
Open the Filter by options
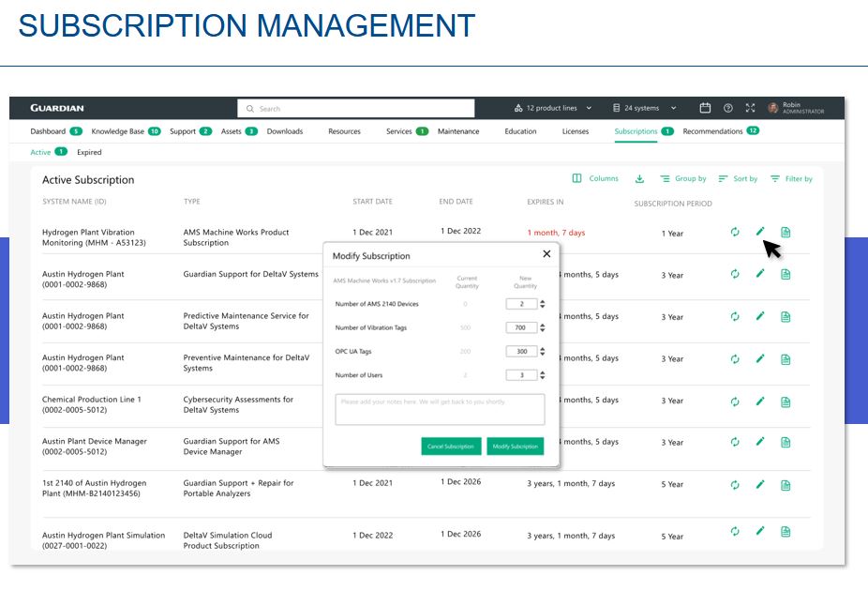click(x=791, y=178)
